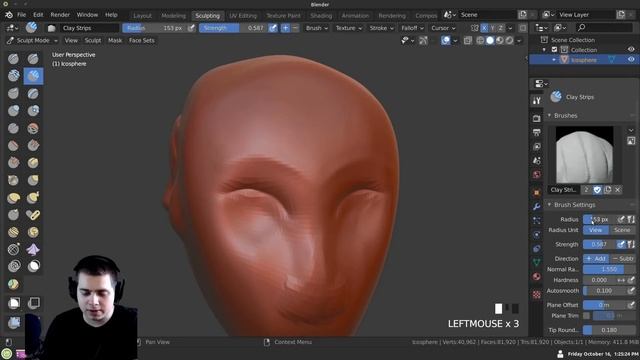The image size is (640, 360).
Task: Toggle brush fake user shield
Action: click(597, 190)
